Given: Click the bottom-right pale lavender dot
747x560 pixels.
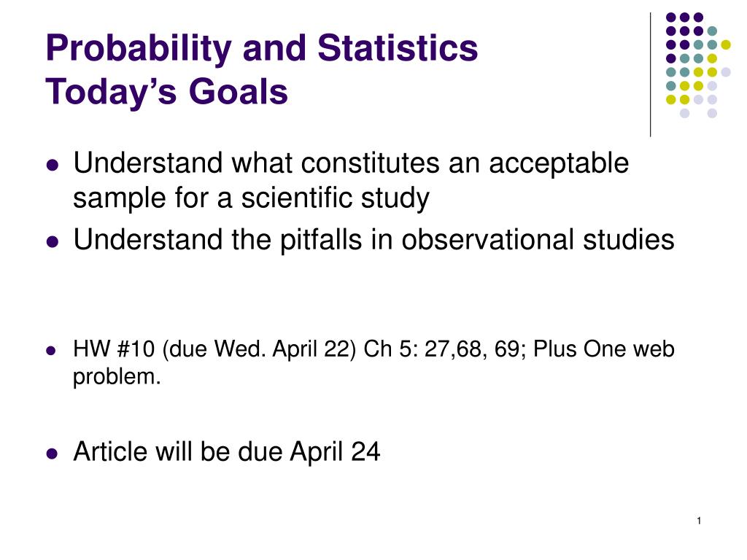Looking at the screenshot, I should (x=712, y=113).
